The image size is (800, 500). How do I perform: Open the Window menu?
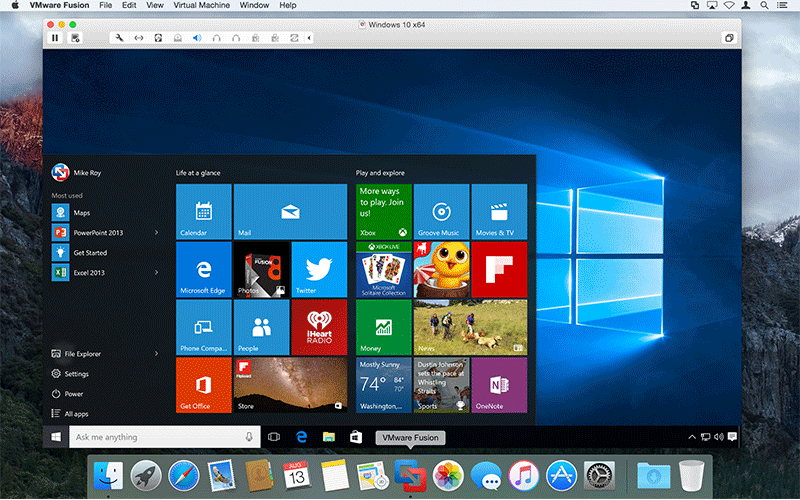(254, 5)
